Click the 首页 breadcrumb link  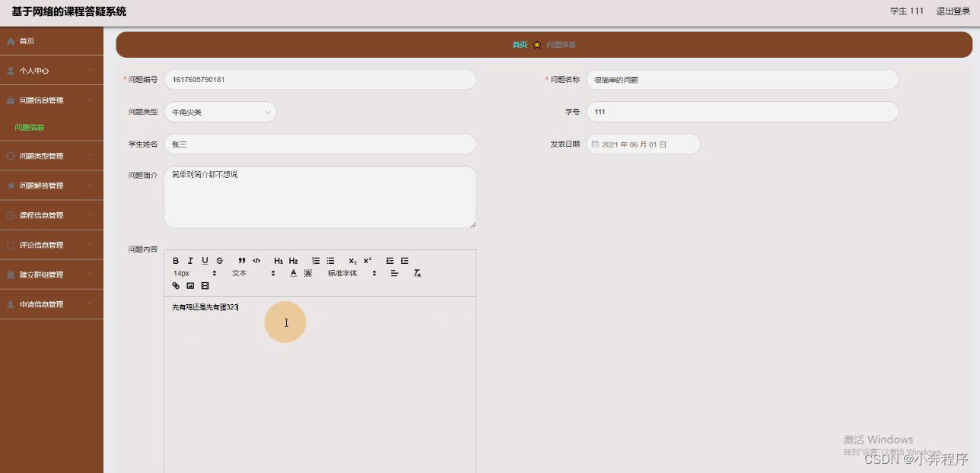520,45
